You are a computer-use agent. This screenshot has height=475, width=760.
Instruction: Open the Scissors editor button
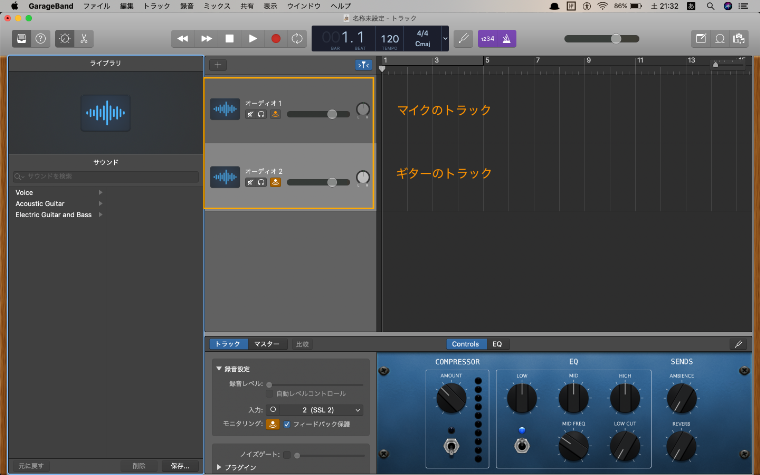[x=84, y=39]
